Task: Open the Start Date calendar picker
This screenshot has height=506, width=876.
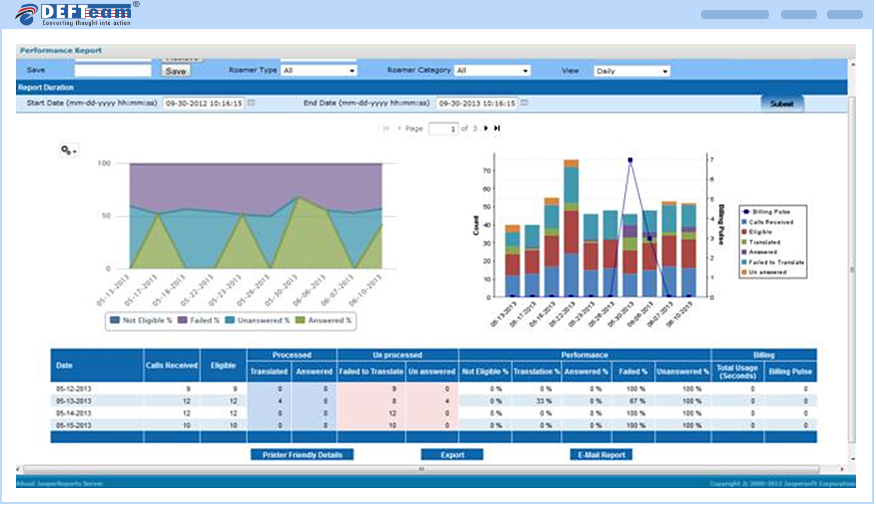Action: (x=251, y=103)
